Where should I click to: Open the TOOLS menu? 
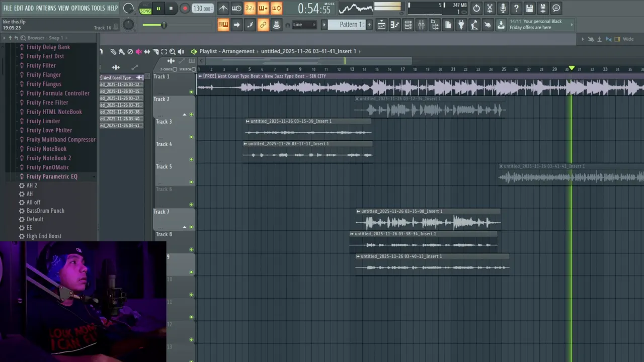pyautogui.click(x=98, y=8)
